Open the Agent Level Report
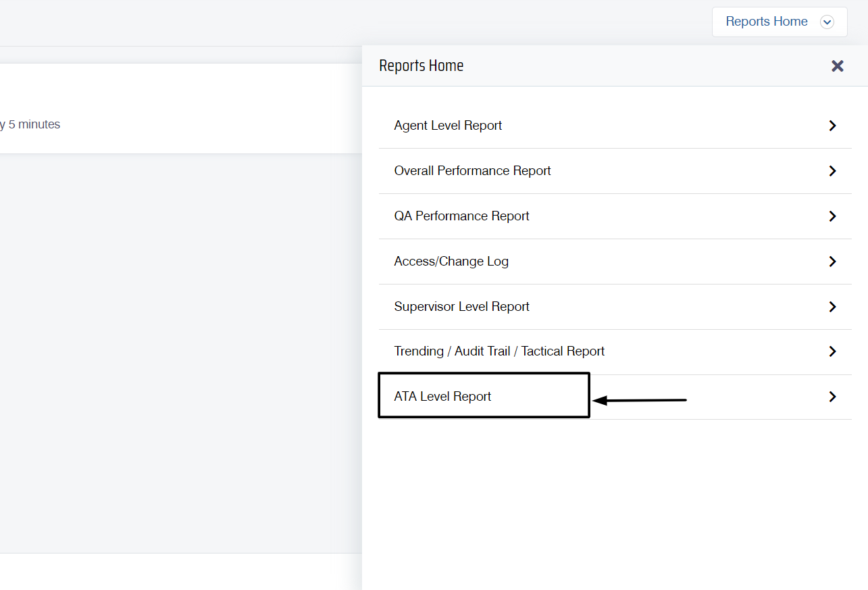This screenshot has width=868, height=590. coord(615,126)
